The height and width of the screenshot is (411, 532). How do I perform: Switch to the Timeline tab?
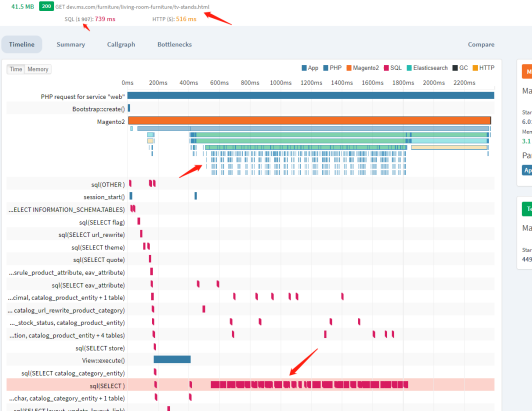pos(21,44)
